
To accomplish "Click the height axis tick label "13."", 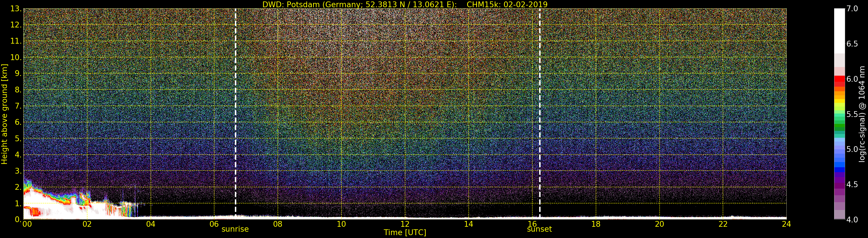I will 16,9.
